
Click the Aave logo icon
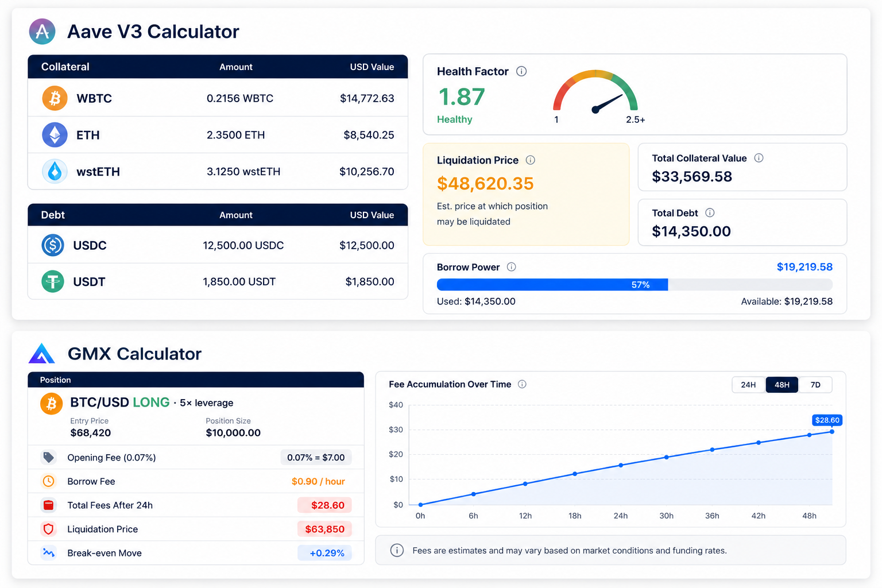coord(42,32)
